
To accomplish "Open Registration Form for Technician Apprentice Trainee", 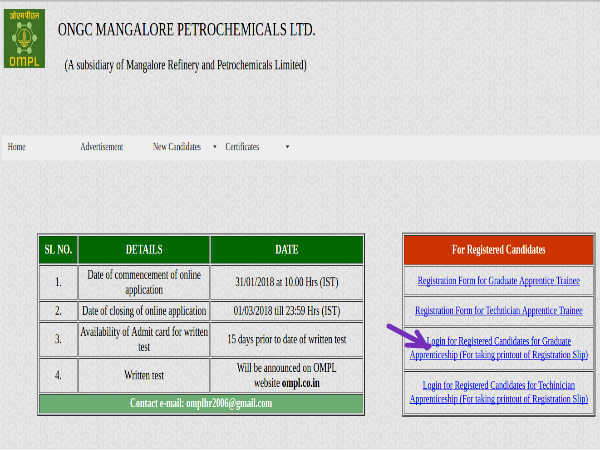I will pos(499,311).
